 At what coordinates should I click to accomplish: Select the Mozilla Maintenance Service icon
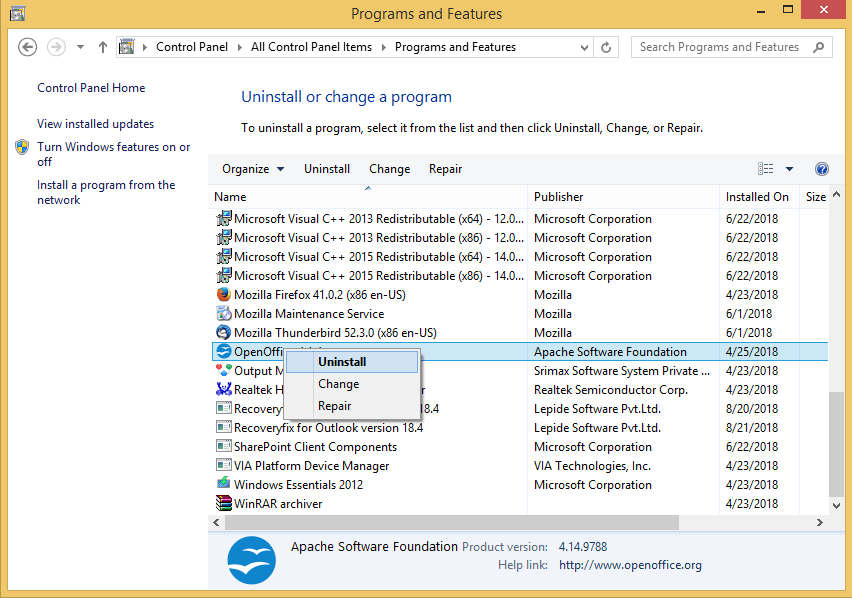223,313
